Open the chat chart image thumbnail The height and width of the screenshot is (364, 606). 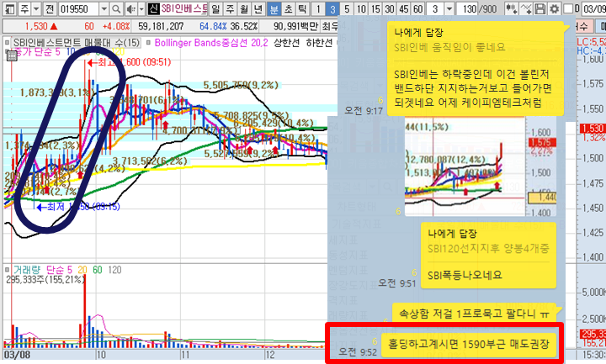click(481, 166)
